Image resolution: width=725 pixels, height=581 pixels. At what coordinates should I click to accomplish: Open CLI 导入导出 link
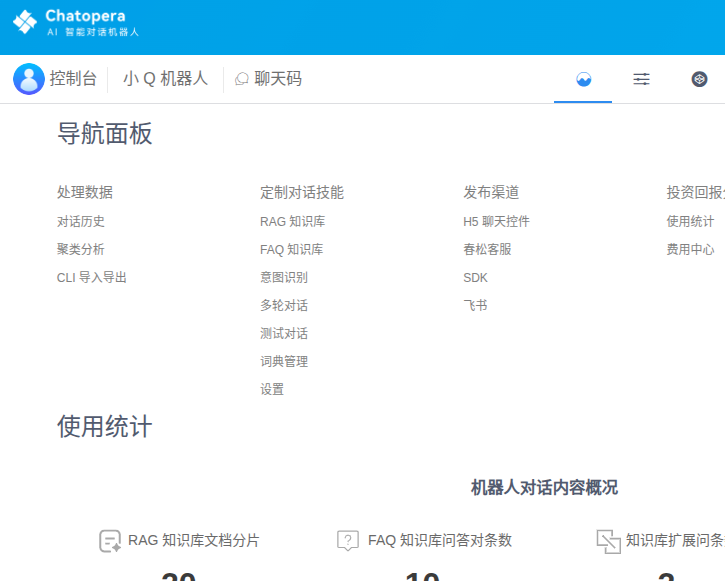[92, 277]
